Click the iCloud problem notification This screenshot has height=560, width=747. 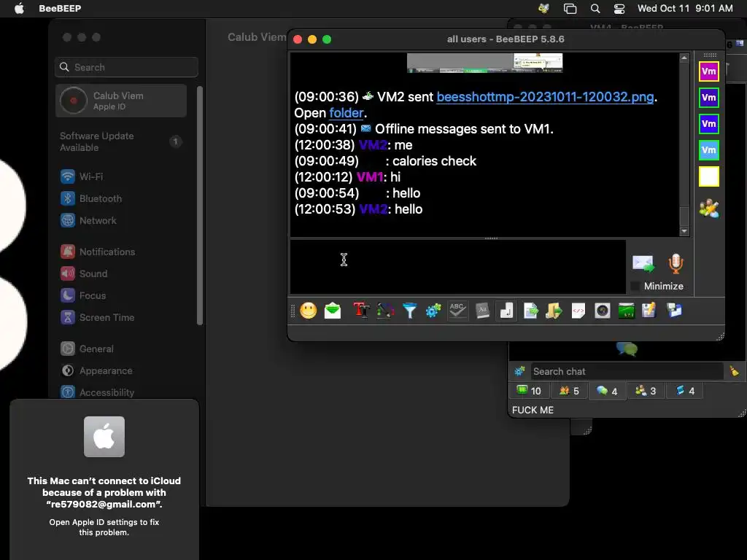click(104, 480)
